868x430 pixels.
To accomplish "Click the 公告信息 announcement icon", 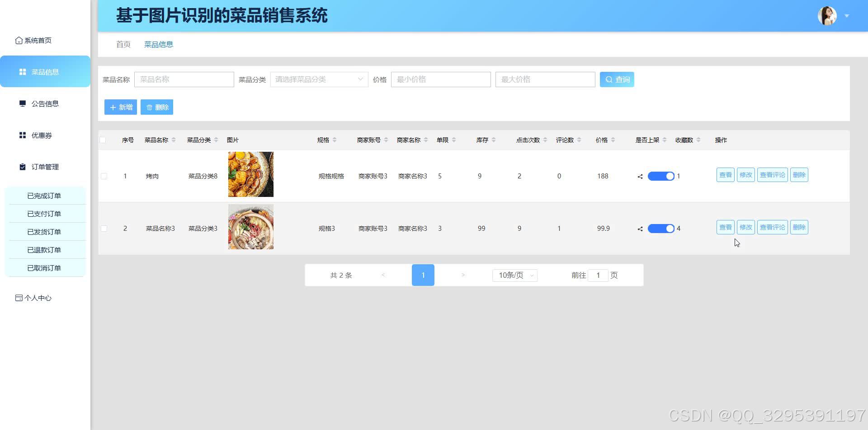I will click(23, 103).
